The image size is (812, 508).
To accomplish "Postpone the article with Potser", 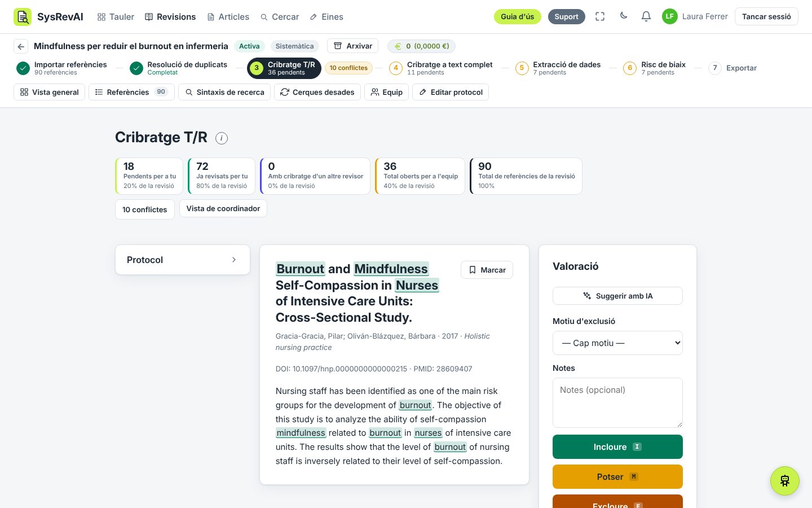I will pyautogui.click(x=617, y=477).
